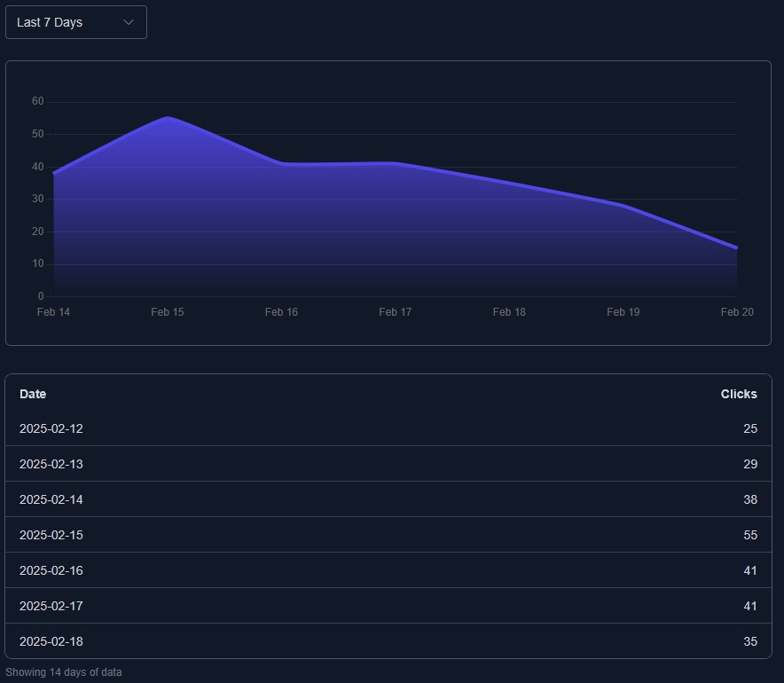Select the 2025-02-17 date cell
This screenshot has width=784, height=683.
coord(51,606)
